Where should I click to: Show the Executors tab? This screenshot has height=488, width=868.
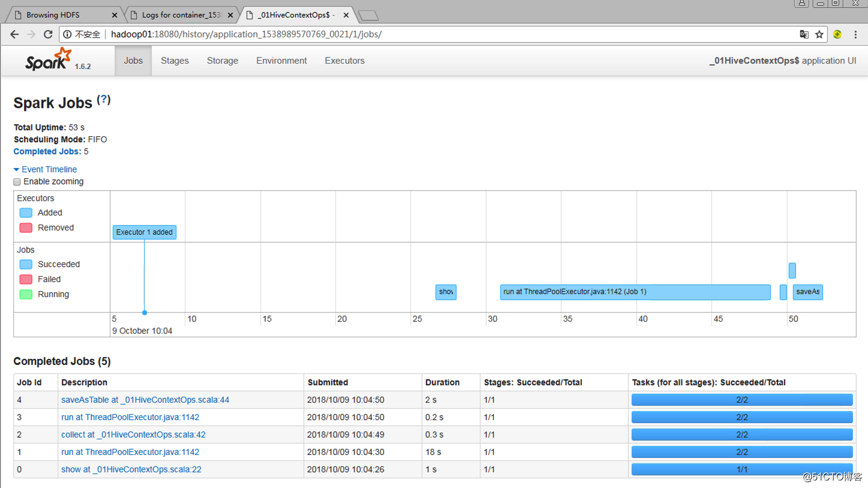(x=344, y=61)
